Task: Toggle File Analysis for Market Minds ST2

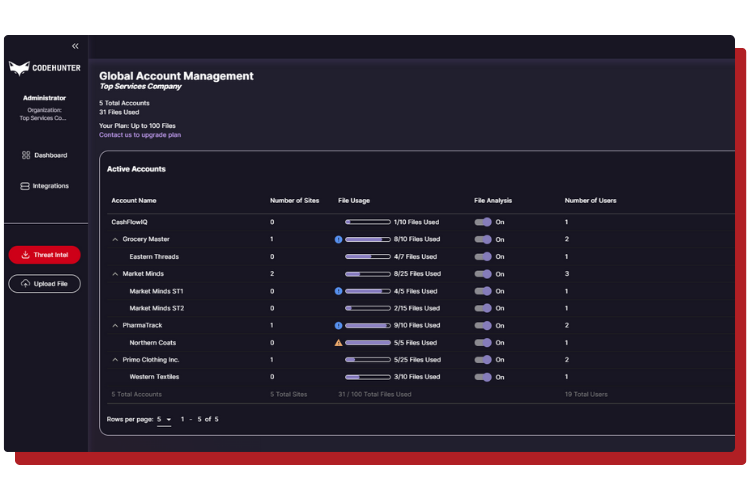Action: (483, 308)
